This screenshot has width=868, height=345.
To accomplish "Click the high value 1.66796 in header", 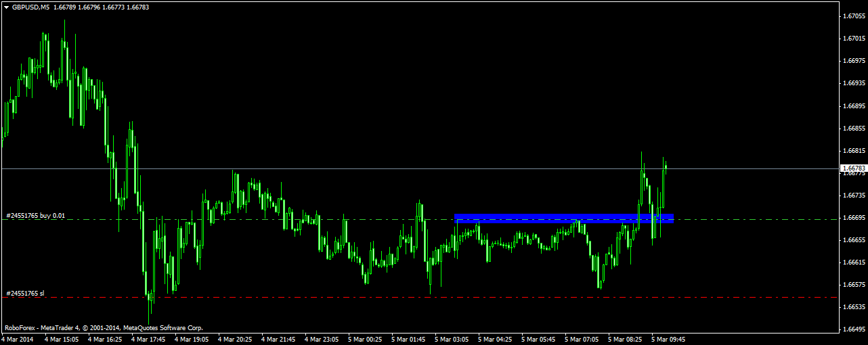I will (x=89, y=7).
